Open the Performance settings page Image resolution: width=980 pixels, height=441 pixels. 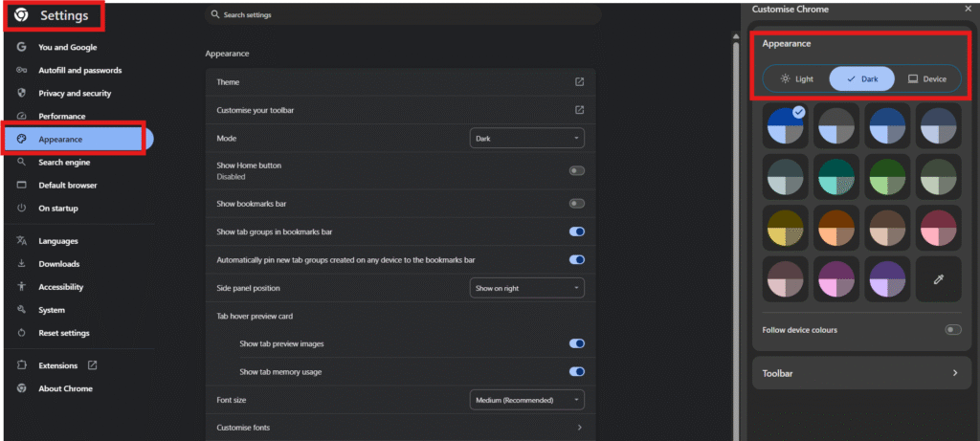point(62,116)
